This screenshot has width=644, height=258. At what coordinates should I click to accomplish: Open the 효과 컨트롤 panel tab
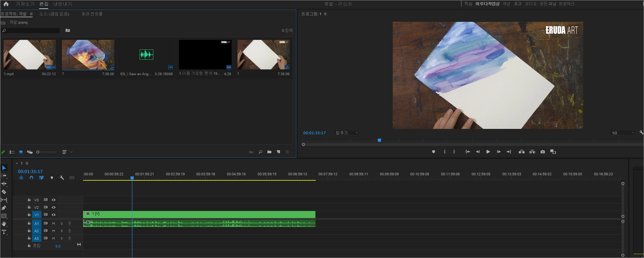(x=92, y=14)
